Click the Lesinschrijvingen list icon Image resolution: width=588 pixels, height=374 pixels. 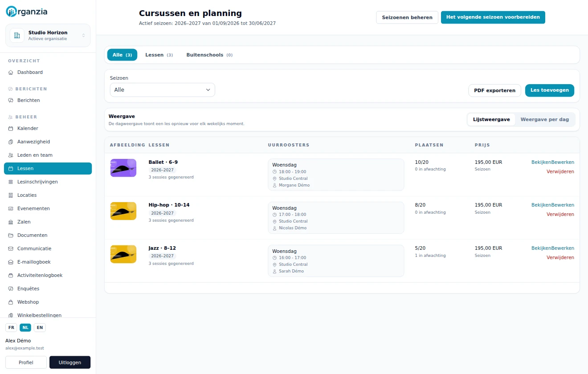click(11, 182)
